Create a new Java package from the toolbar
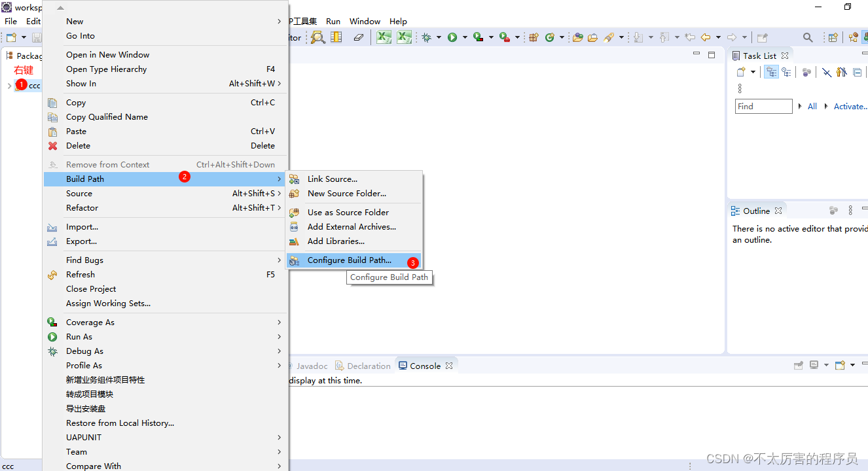 [533, 37]
